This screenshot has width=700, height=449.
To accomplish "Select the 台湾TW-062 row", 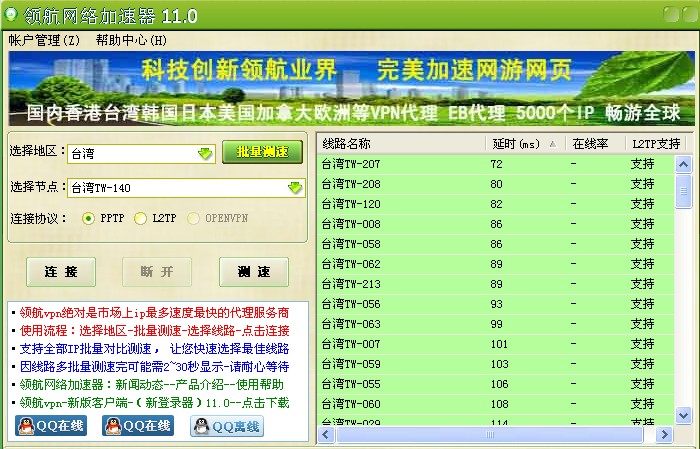I will click(x=496, y=264).
